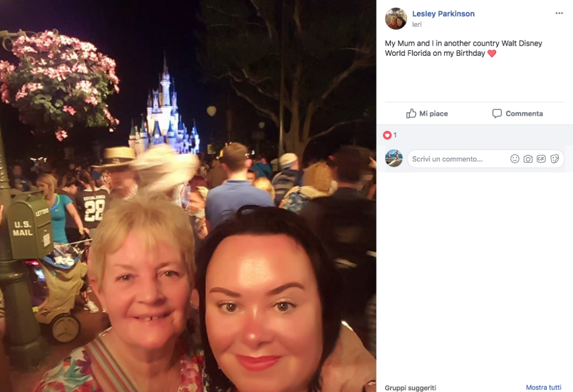
Task: Click the Mi piace thumbs-up icon
Action: tap(411, 114)
